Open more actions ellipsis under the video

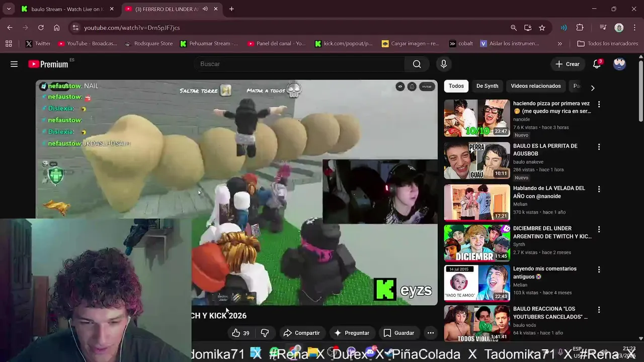(x=430, y=333)
